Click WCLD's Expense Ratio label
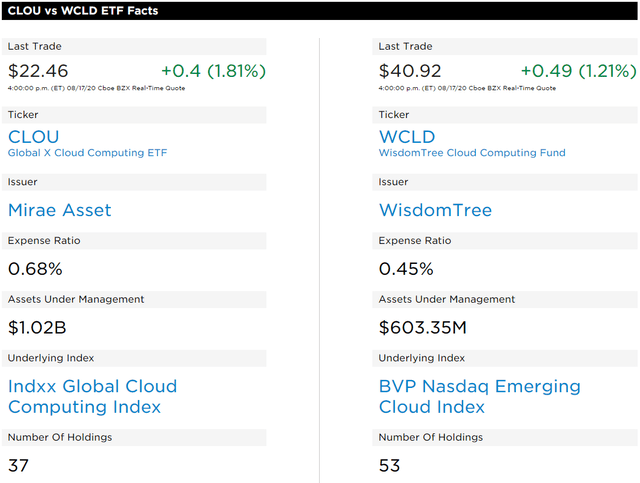The height and width of the screenshot is (483, 640). point(415,240)
